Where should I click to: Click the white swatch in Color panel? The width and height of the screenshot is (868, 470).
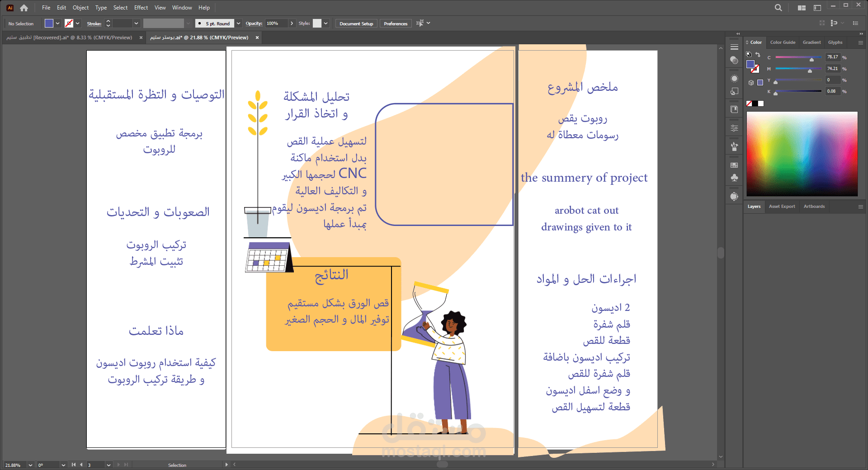click(761, 103)
